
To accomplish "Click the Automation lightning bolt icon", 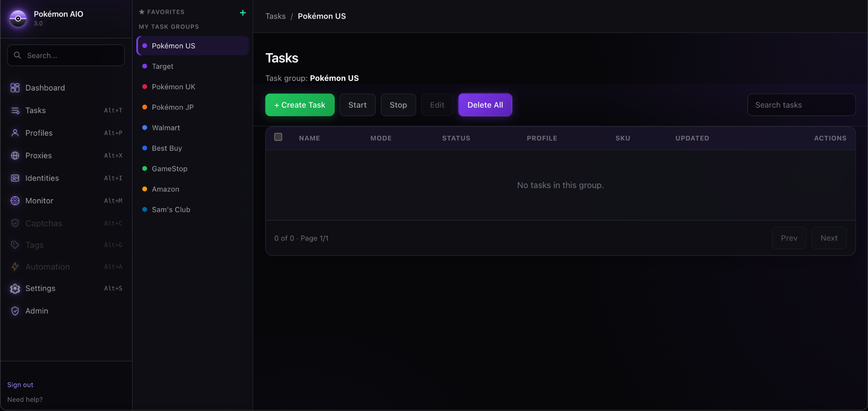I will tap(15, 267).
